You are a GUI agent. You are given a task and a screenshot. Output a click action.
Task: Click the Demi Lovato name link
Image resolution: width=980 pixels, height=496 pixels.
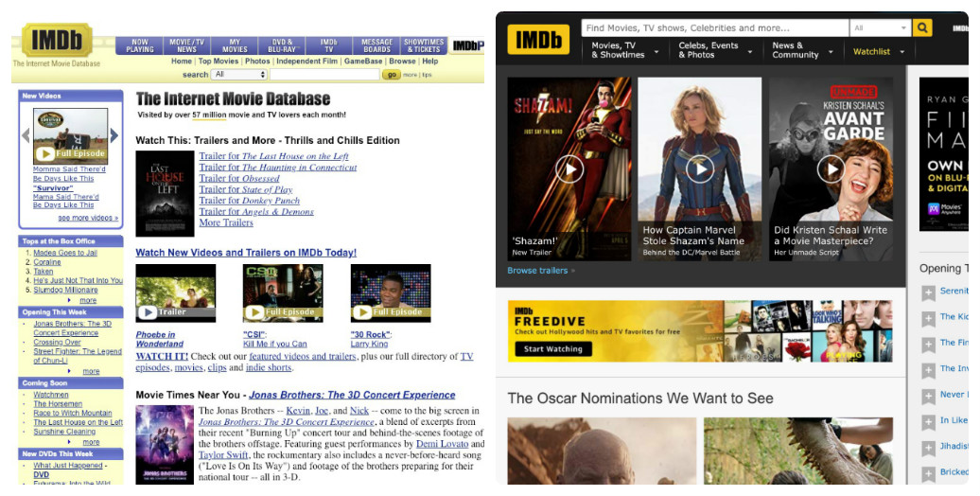click(x=442, y=444)
